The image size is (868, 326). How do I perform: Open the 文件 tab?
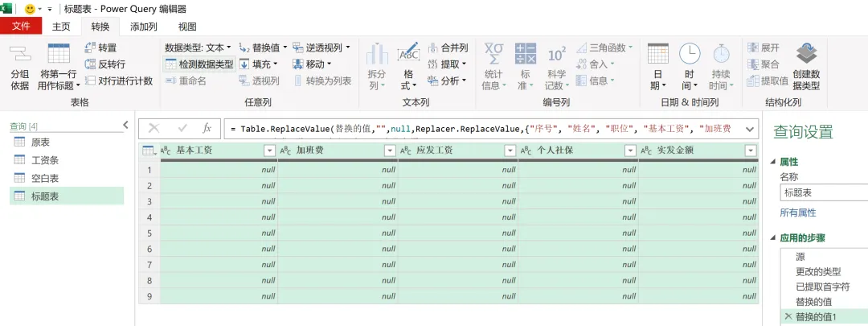click(x=21, y=26)
